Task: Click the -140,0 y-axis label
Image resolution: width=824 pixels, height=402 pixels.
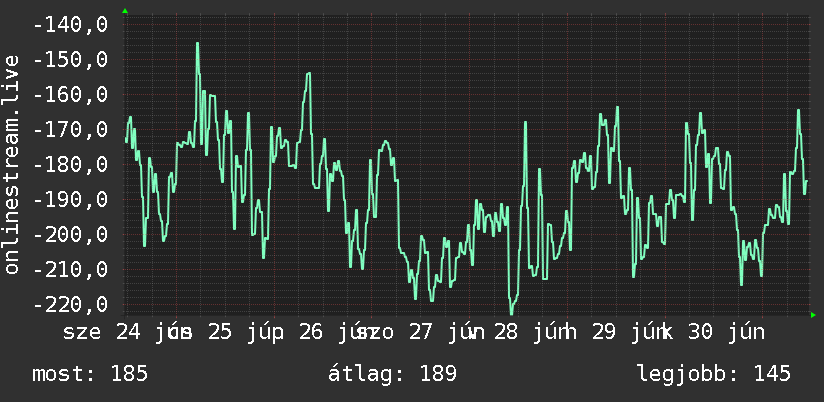Action: [x=70, y=25]
